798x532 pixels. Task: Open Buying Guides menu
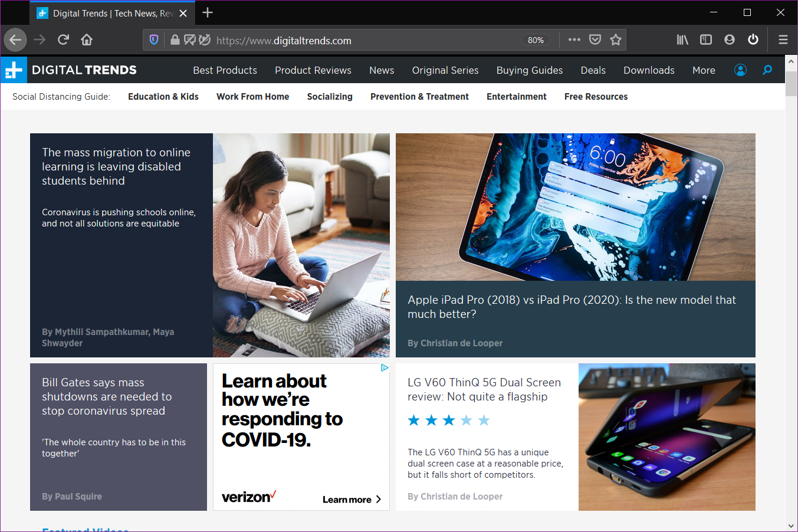point(530,70)
